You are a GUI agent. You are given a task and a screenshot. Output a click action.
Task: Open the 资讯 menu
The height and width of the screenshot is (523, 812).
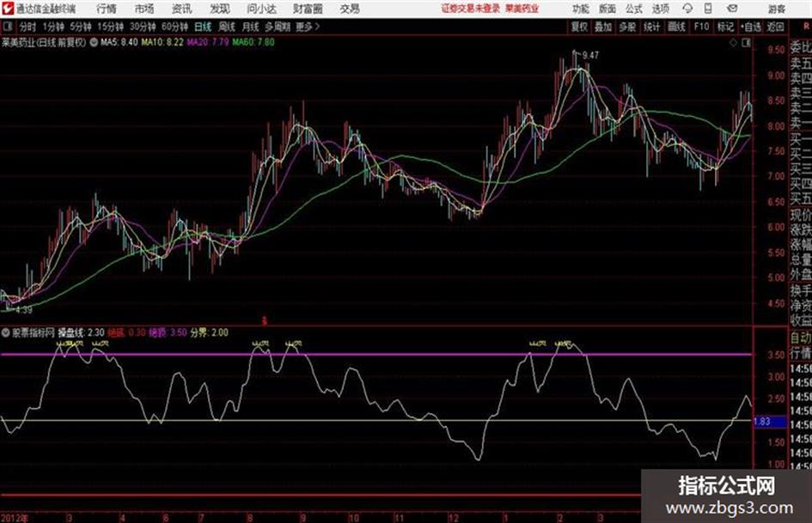[x=182, y=9]
